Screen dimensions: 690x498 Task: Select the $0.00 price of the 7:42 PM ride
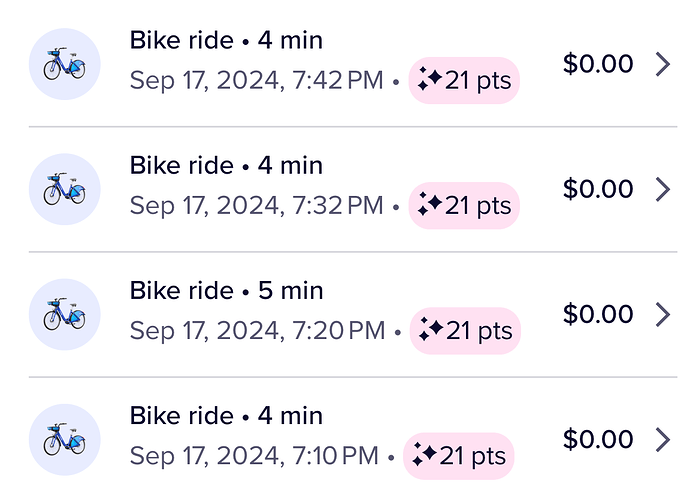click(598, 65)
